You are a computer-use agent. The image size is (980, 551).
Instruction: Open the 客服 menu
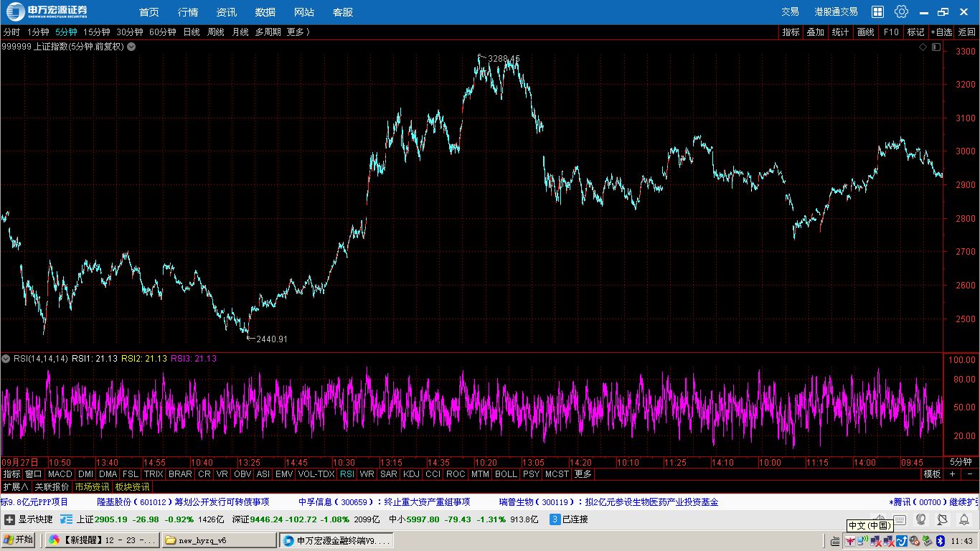pyautogui.click(x=343, y=12)
